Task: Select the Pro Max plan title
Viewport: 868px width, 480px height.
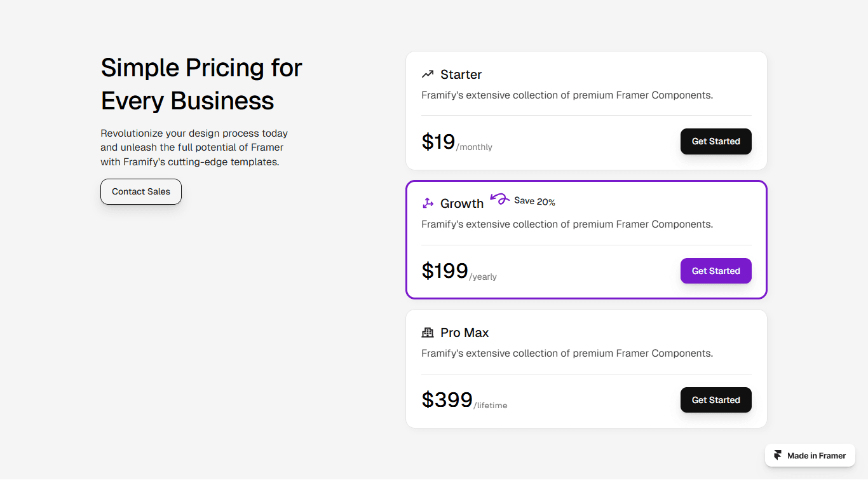Action: point(465,333)
